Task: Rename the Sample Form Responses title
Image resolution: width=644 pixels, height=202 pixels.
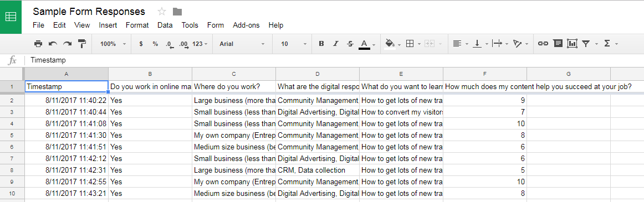Action: [x=89, y=12]
